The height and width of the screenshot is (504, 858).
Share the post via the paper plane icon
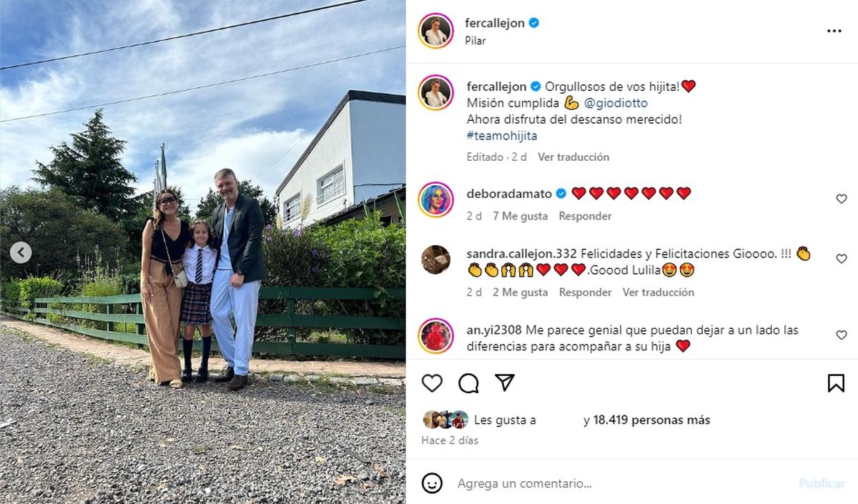coord(505,382)
